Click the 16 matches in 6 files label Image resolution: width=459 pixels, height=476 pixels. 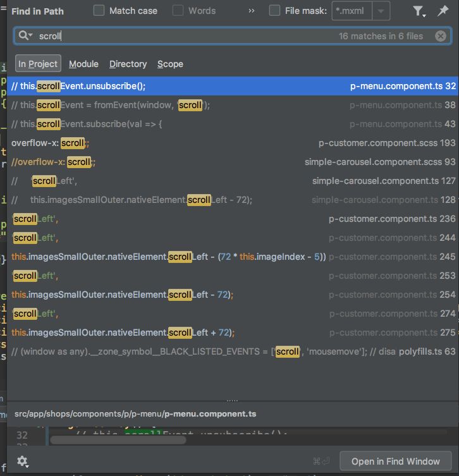381,36
